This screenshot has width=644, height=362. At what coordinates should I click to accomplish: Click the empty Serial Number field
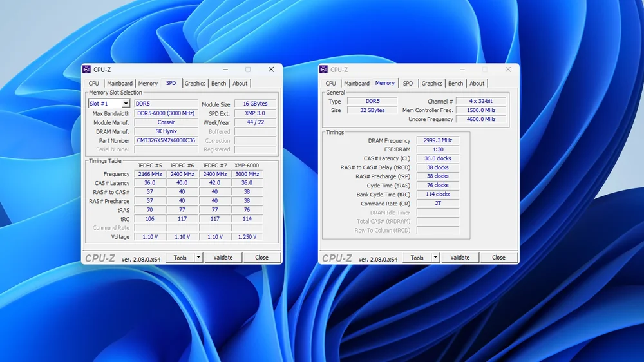tap(166, 149)
